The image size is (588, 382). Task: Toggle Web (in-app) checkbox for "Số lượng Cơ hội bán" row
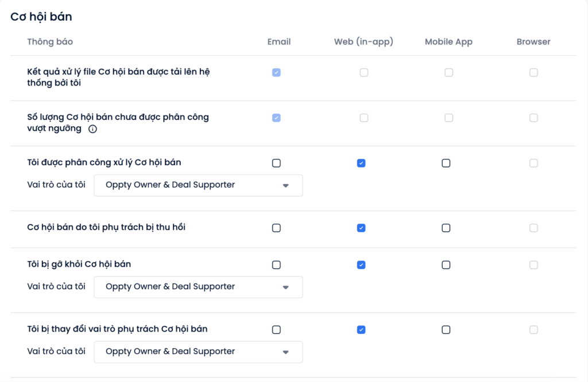tap(363, 118)
